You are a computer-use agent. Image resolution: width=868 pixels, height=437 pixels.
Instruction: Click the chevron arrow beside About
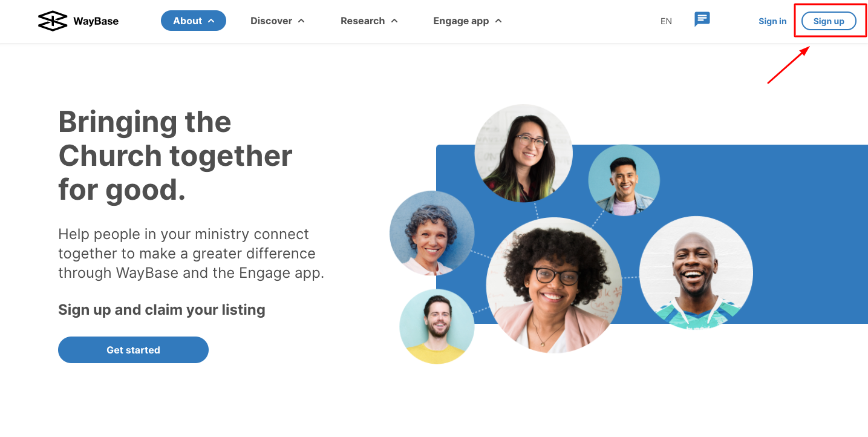pos(211,21)
